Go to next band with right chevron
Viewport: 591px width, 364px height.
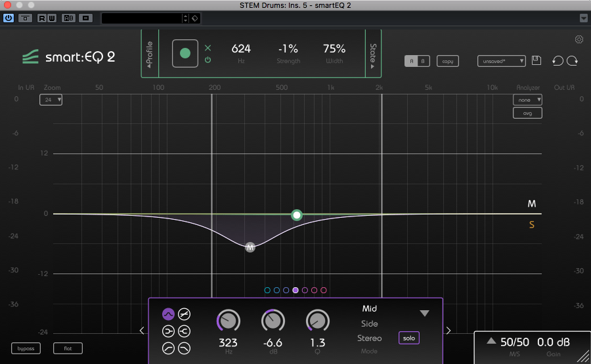[x=448, y=331]
